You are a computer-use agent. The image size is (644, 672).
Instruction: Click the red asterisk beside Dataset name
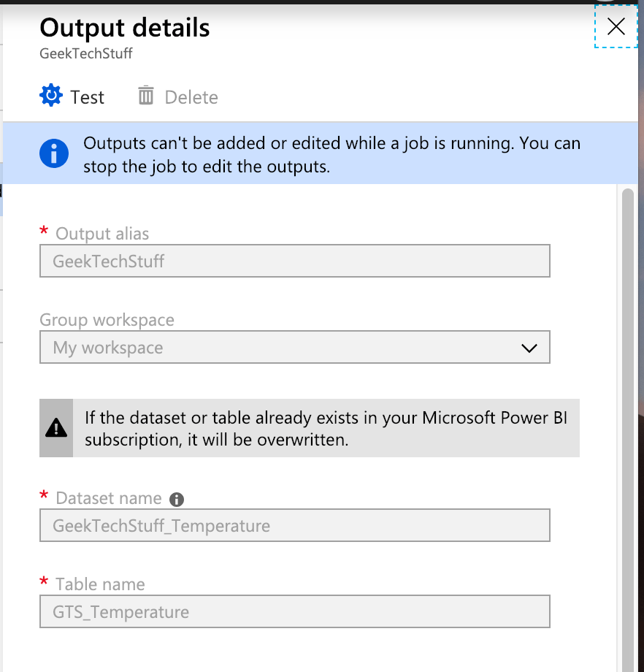(43, 496)
